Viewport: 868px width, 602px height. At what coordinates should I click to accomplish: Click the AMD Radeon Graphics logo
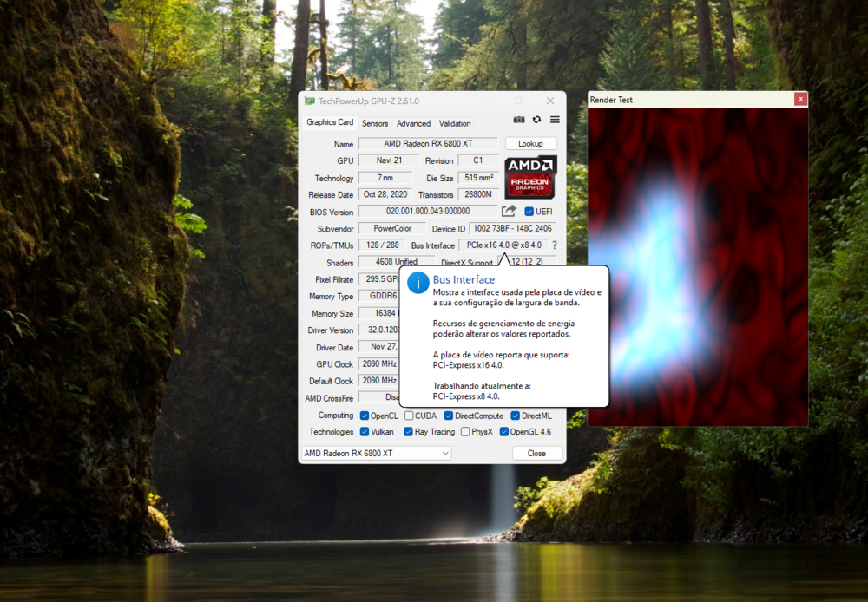[530, 177]
